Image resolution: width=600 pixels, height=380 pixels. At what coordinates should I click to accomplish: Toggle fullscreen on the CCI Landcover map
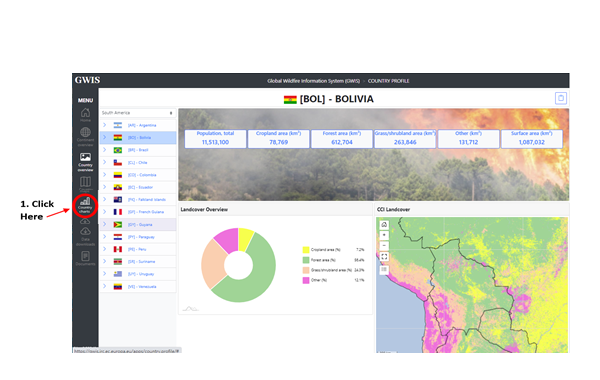(384, 257)
